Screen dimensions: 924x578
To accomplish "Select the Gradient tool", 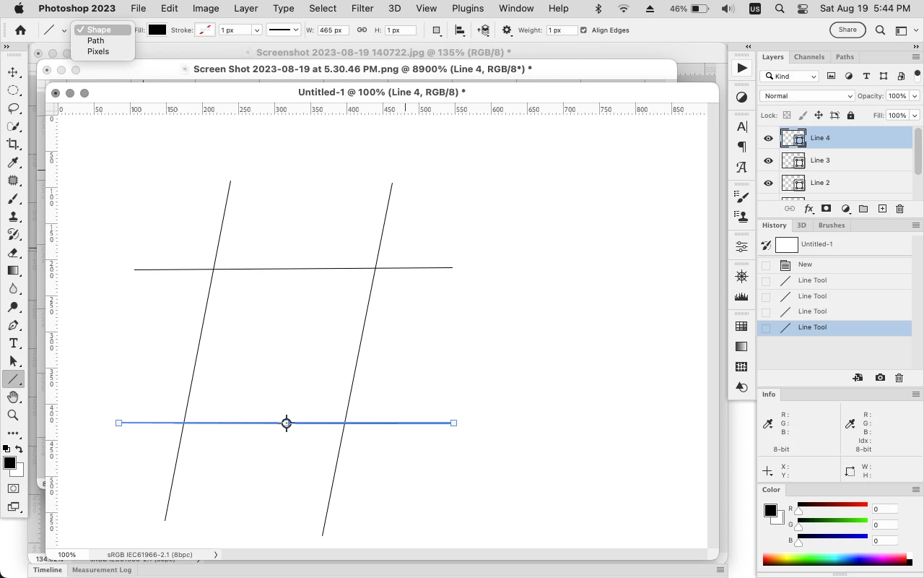I will pos(13,271).
